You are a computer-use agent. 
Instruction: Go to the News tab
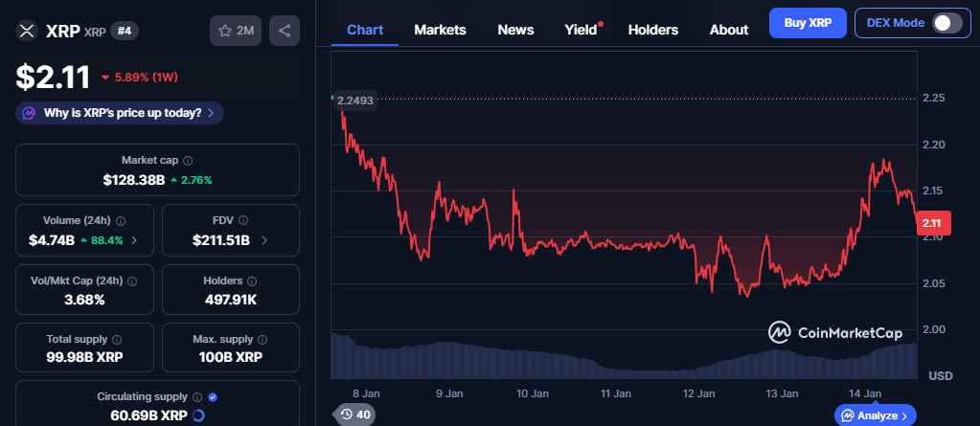click(515, 30)
